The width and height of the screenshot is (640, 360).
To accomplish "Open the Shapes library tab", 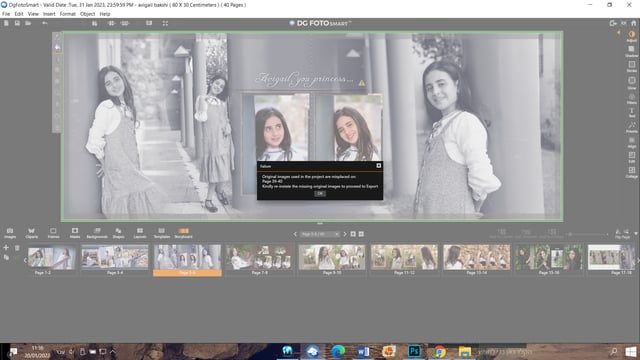I will tap(118, 233).
